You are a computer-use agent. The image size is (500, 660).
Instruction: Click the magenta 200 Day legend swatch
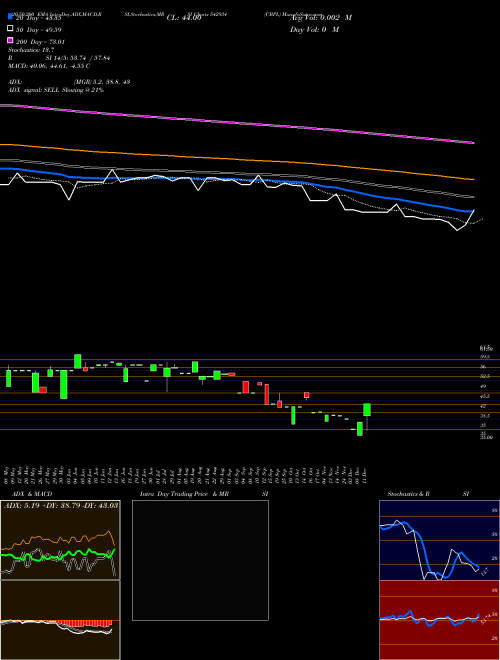10,40
